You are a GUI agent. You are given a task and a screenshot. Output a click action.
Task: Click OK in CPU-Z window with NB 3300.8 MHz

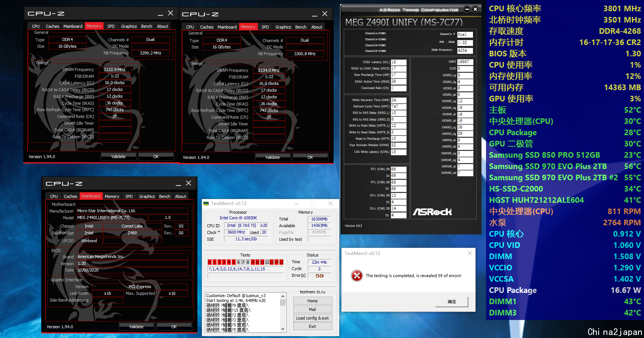pyautogui.click(x=310, y=157)
